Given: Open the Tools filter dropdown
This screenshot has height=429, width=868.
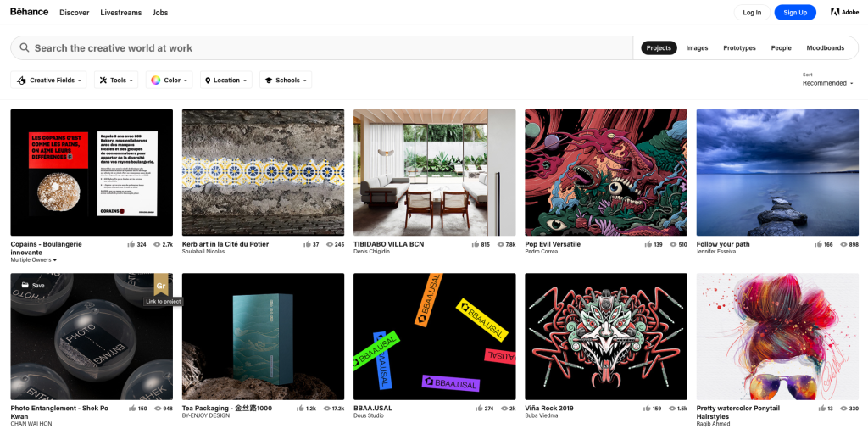Looking at the screenshot, I should (x=115, y=81).
